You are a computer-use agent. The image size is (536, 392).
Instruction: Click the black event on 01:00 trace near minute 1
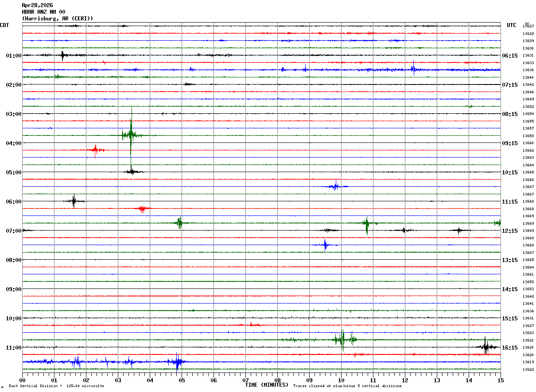62,55
